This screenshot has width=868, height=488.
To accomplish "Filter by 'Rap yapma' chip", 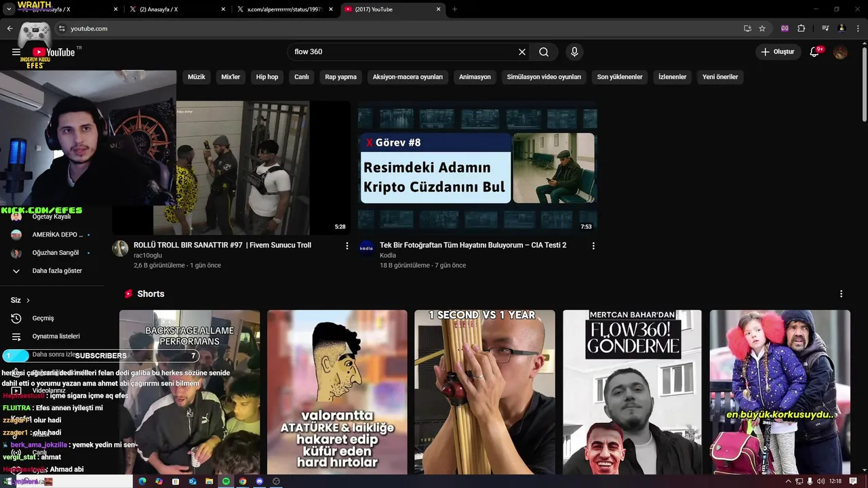I will tap(341, 77).
